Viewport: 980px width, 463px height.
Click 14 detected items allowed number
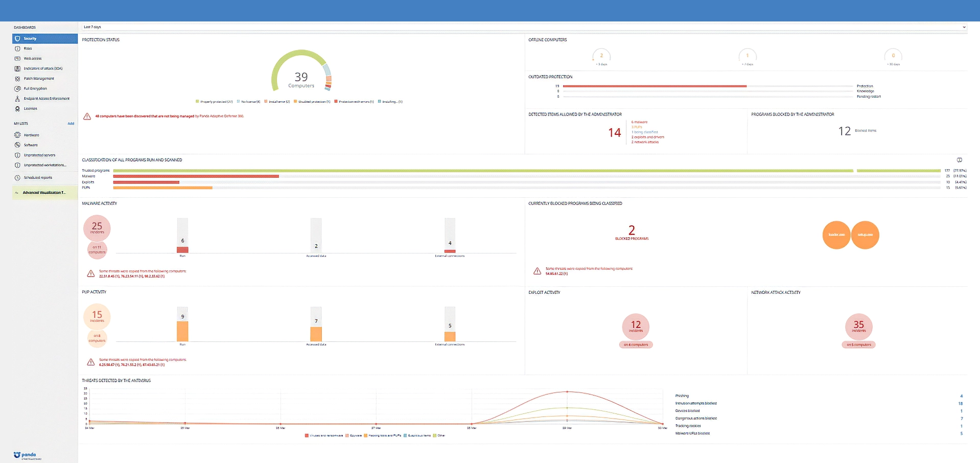614,133
